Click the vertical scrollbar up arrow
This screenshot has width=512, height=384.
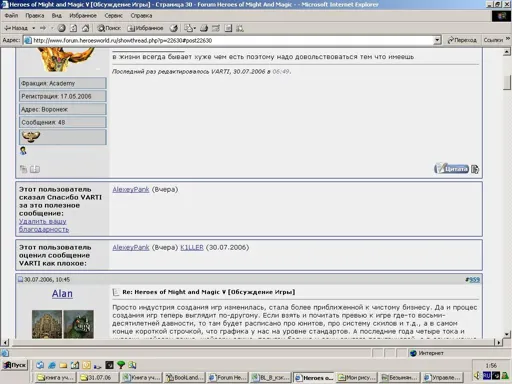click(507, 52)
